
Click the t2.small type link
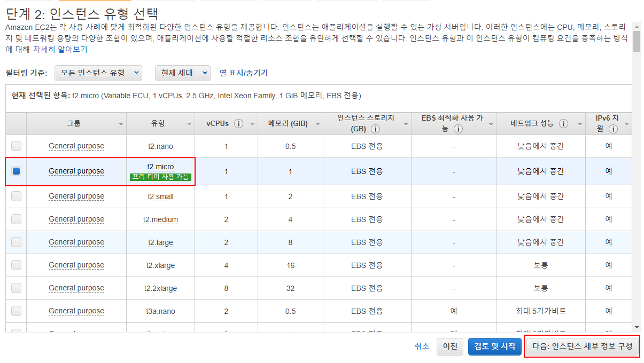point(160,196)
